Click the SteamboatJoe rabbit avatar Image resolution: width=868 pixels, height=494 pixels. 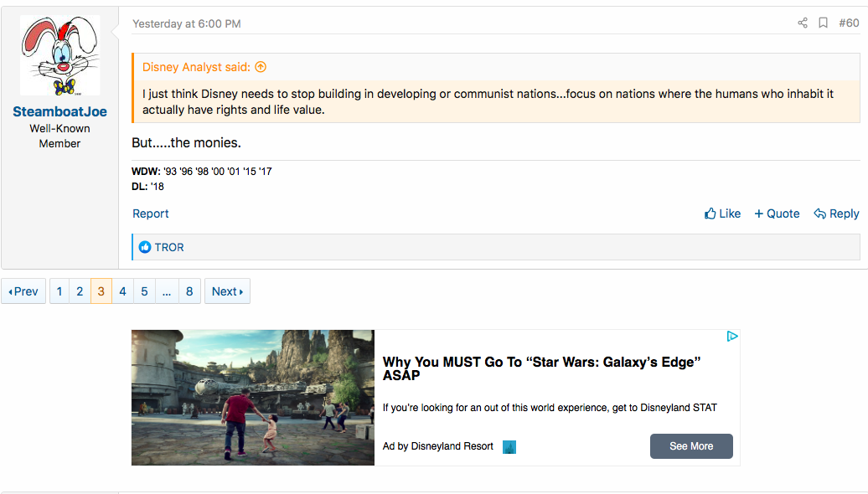pos(59,55)
